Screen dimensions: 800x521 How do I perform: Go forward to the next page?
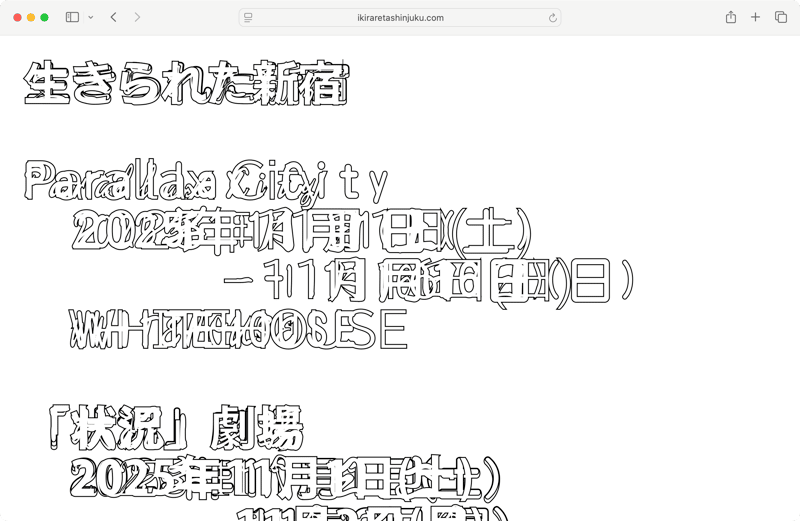(x=137, y=17)
